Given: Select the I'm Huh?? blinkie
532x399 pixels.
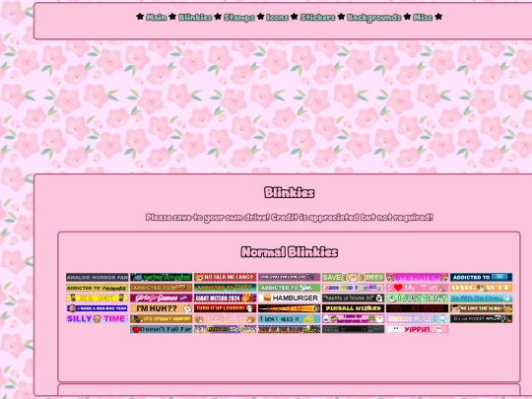Looking at the screenshot, I should point(162,308).
